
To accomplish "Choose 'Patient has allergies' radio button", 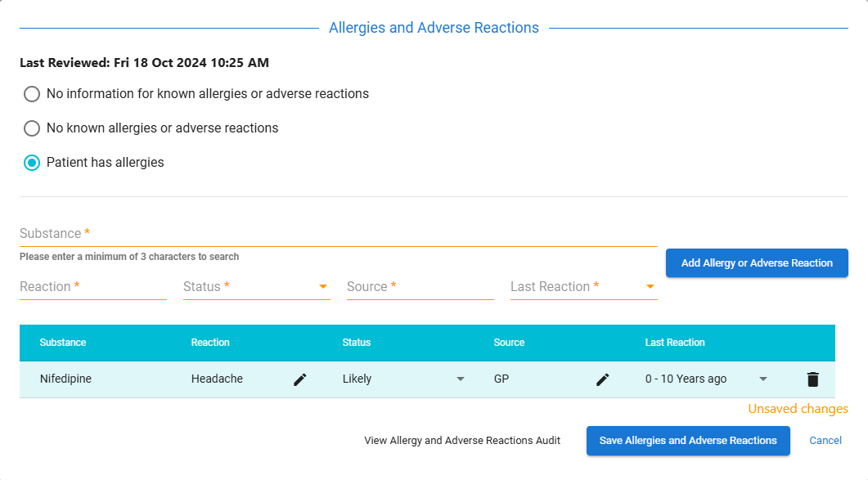I will (32, 163).
